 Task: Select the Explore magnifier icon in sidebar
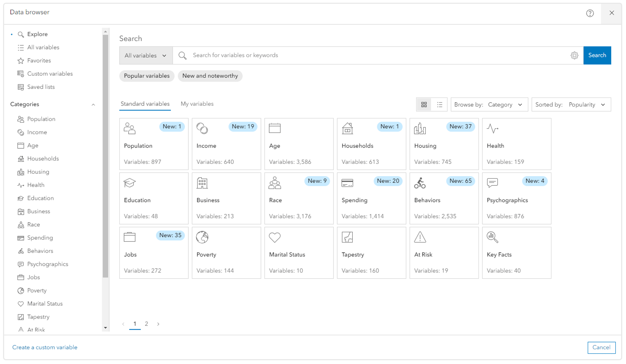[x=20, y=34]
